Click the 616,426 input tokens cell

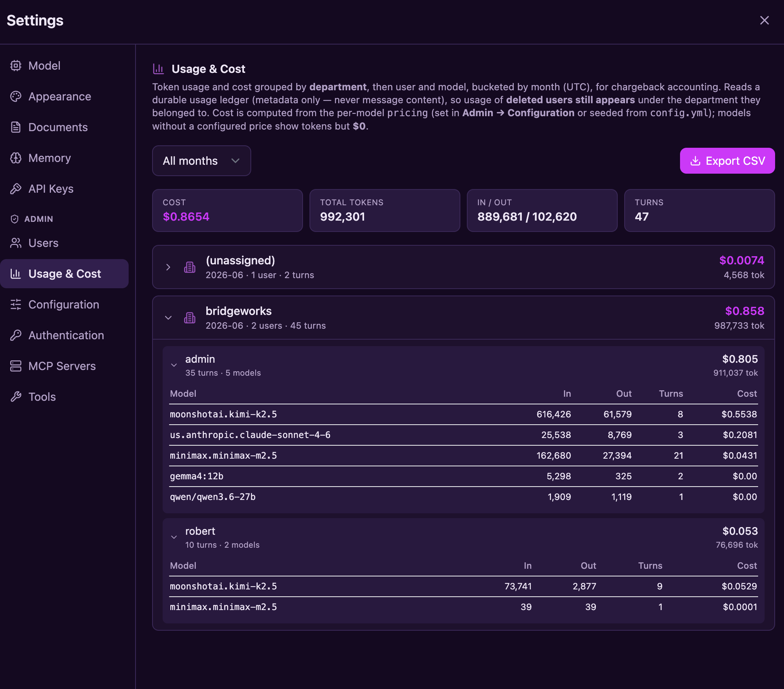click(x=553, y=414)
